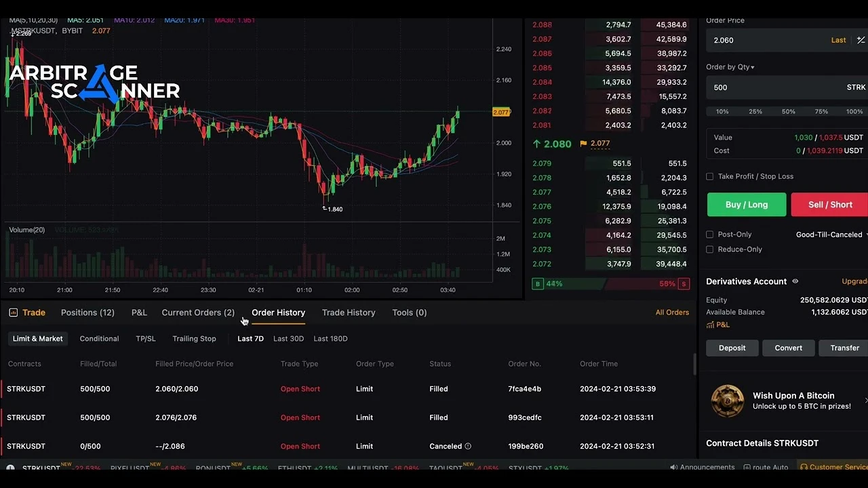This screenshot has width=868, height=488.
Task: Open Customer Service via the headset icon
Action: (804, 467)
